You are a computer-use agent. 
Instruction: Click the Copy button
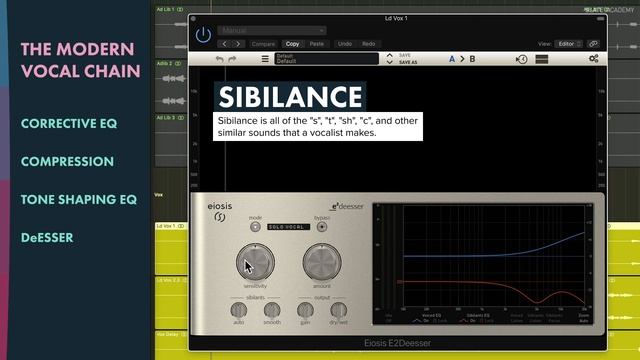tap(292, 44)
